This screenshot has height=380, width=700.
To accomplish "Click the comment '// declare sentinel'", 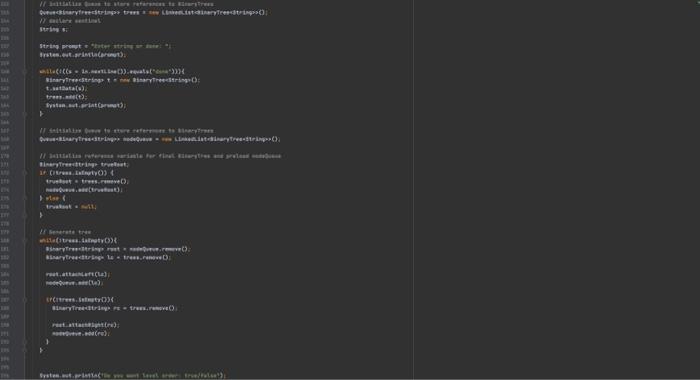I will (70, 21).
